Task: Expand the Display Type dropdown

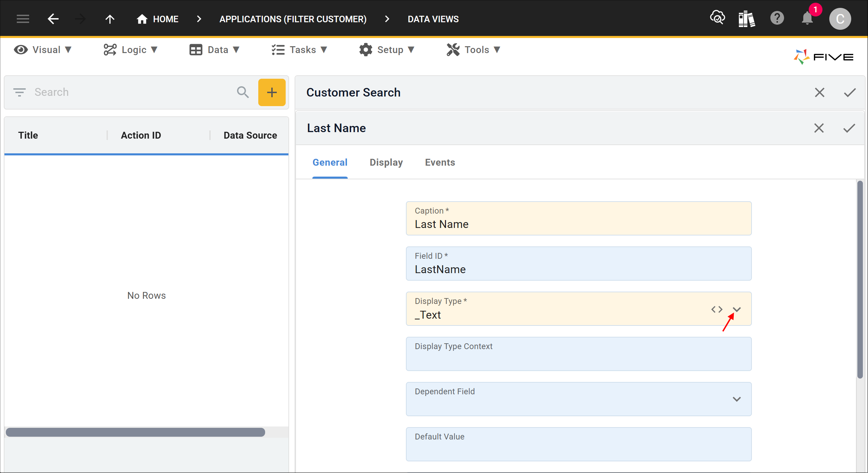Action: point(737,309)
